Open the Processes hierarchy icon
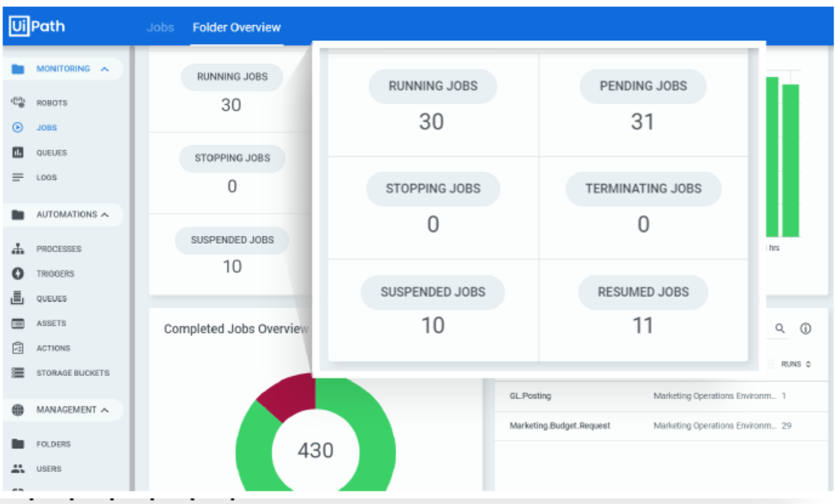 click(x=18, y=249)
